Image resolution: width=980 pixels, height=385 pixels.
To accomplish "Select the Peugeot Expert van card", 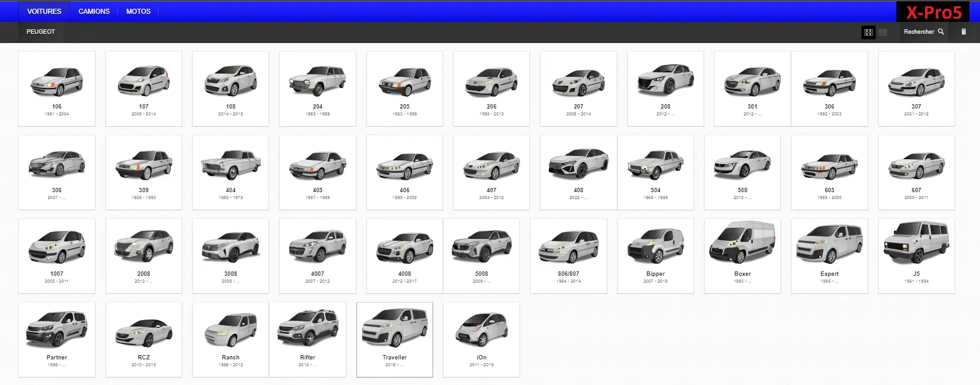I will tap(830, 256).
